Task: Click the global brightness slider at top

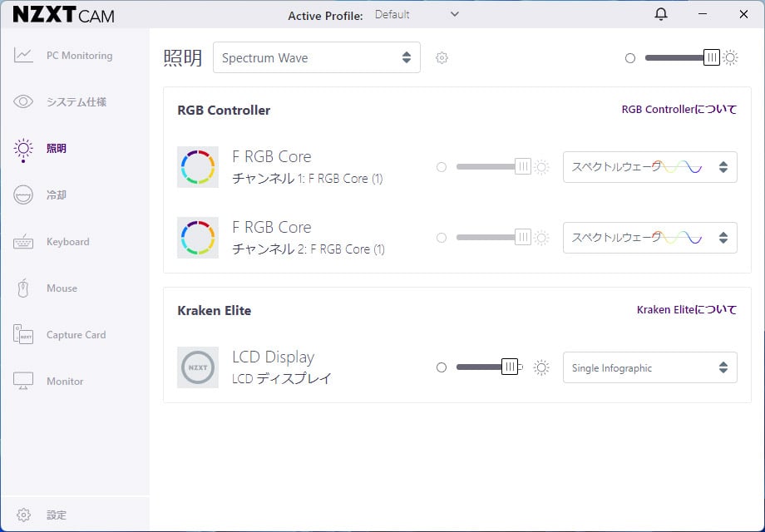Action: pos(682,57)
